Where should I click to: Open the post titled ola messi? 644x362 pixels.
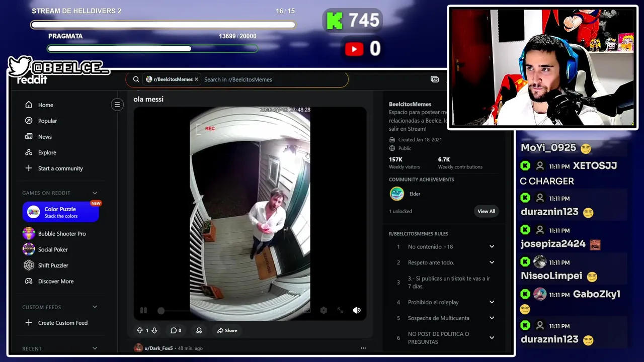(x=148, y=99)
